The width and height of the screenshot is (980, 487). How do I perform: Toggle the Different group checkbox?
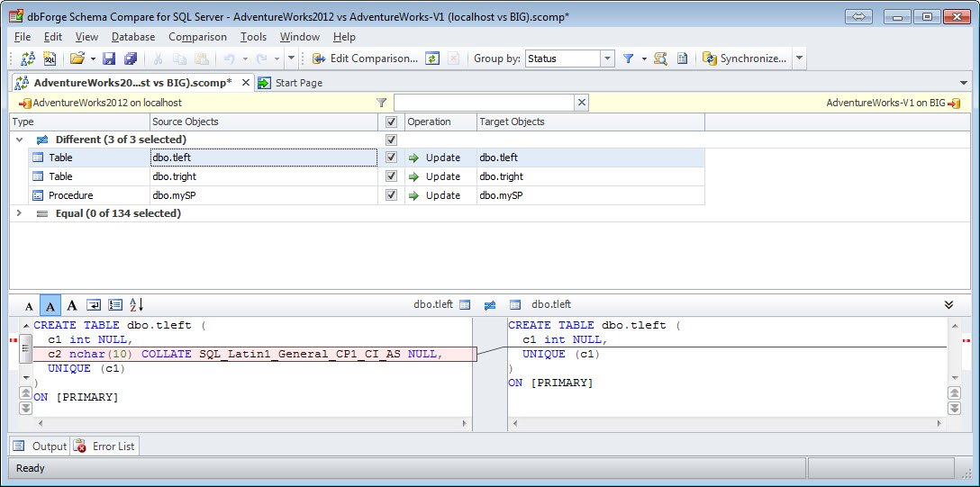coord(391,140)
